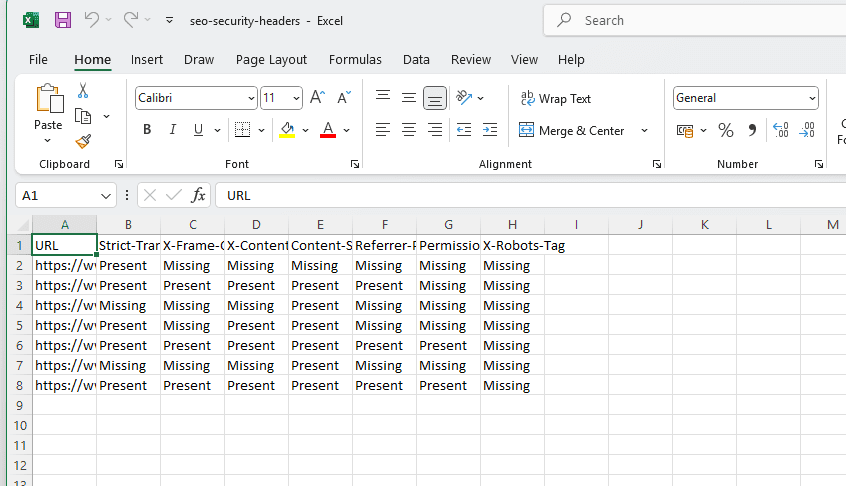The height and width of the screenshot is (486, 846).
Task: Click the Paste button
Action: [x=48, y=108]
